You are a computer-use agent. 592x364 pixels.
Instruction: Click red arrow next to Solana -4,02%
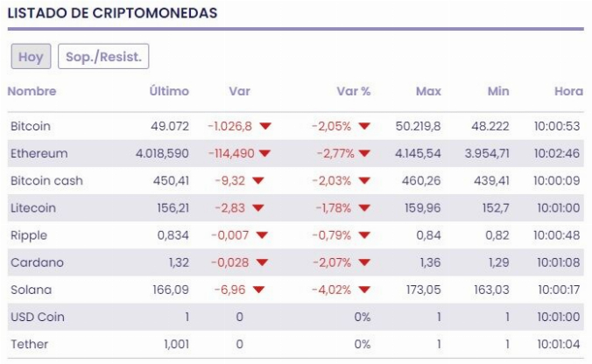pyautogui.click(x=364, y=290)
